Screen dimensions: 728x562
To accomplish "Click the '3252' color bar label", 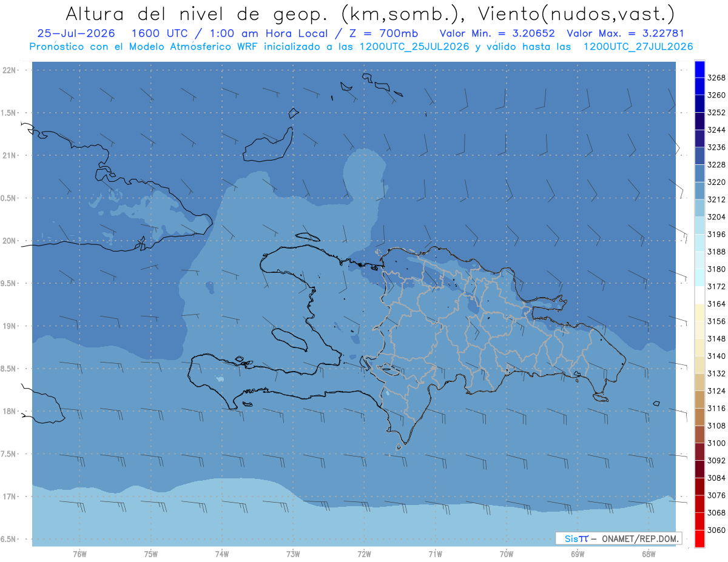I will coord(716,113).
